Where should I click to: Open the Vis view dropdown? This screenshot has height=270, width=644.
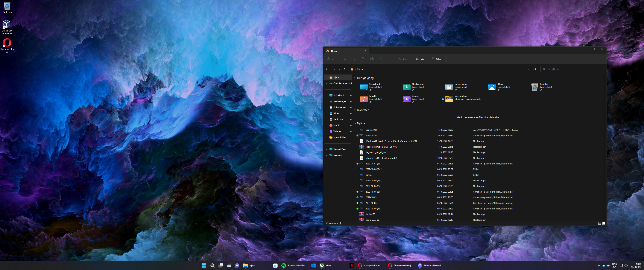pyautogui.click(x=421, y=59)
